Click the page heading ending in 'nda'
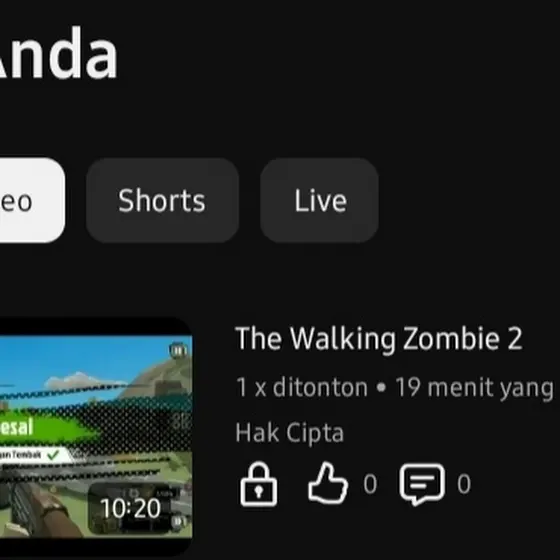The width and height of the screenshot is (560, 560). coord(59,52)
